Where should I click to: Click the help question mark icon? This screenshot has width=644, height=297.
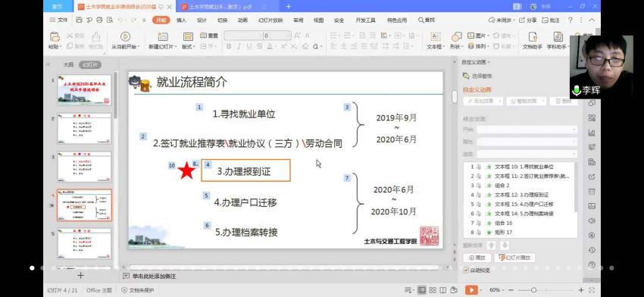click(x=570, y=20)
